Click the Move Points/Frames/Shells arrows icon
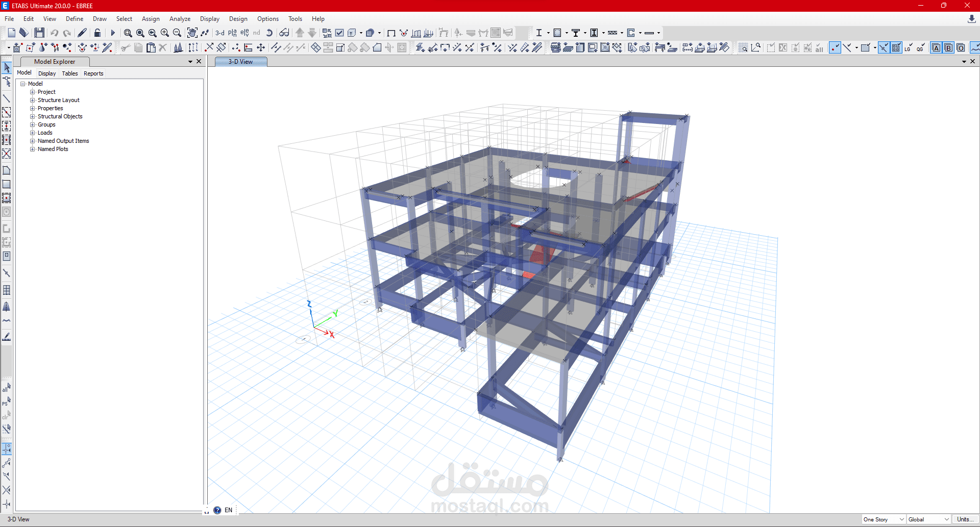Screen dimensions: 980x527 (261, 47)
